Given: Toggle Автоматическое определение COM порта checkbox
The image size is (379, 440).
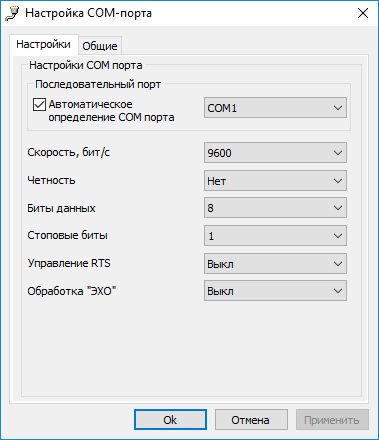Looking at the screenshot, I should coord(39,105).
